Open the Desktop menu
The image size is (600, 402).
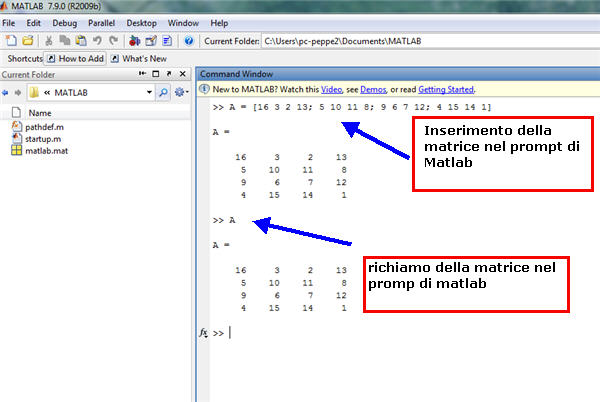coord(142,23)
